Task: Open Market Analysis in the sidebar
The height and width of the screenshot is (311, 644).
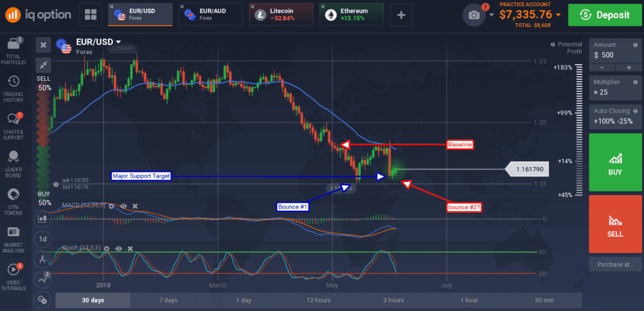Action: click(14, 239)
